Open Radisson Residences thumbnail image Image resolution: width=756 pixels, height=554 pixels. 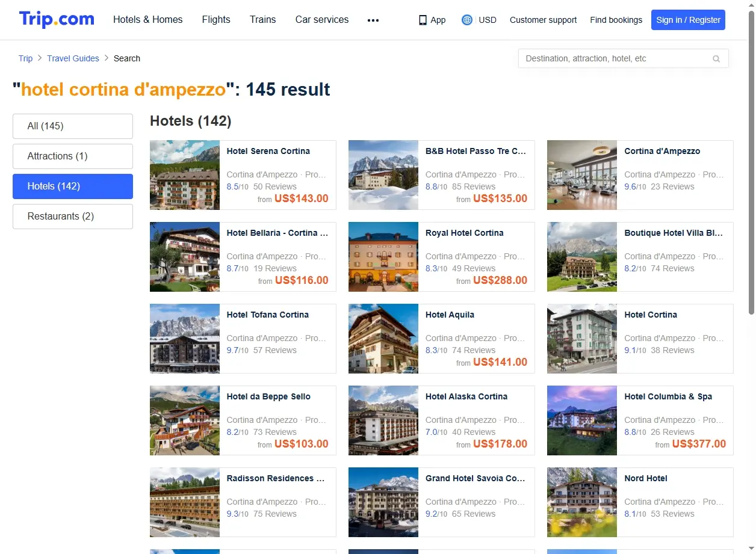[x=185, y=502]
